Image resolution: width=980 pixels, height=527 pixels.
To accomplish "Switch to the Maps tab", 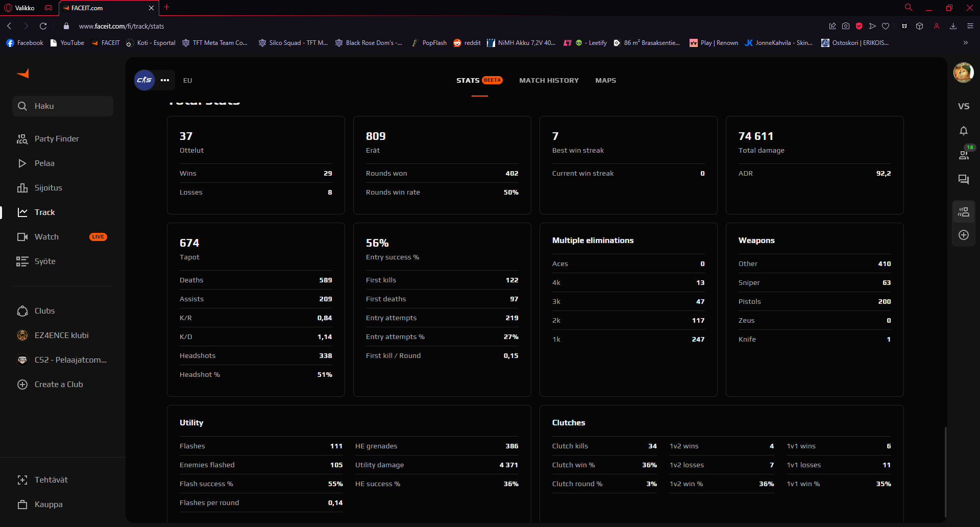I will click(x=605, y=81).
